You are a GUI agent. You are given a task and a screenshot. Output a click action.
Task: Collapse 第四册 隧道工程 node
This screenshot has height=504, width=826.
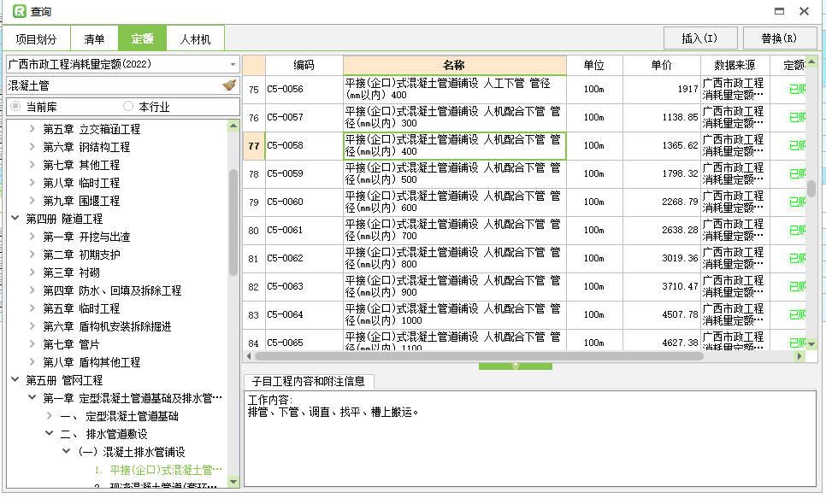coord(15,218)
